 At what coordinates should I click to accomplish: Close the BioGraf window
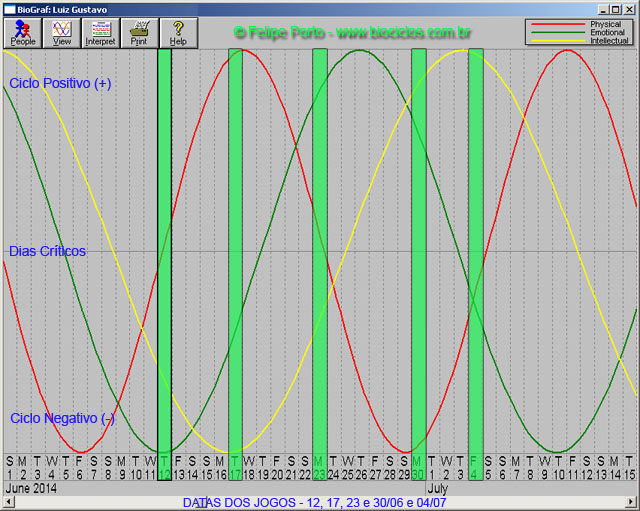pyautogui.click(x=630, y=8)
